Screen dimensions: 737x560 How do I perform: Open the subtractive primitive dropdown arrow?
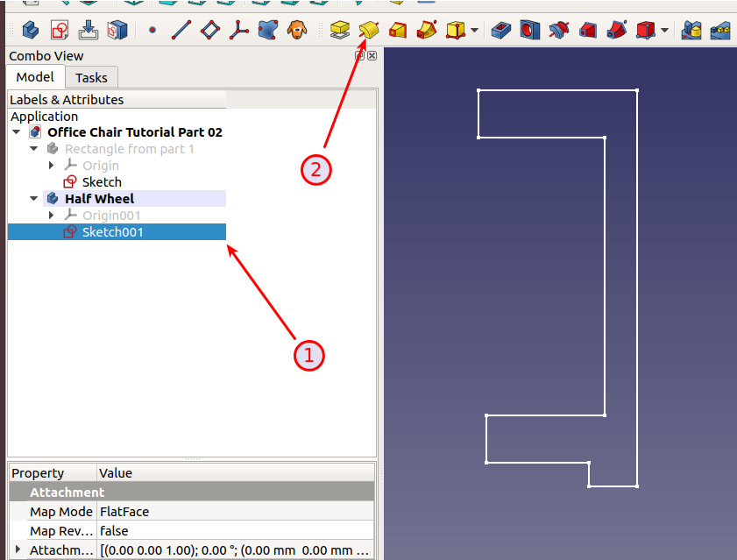(x=665, y=31)
